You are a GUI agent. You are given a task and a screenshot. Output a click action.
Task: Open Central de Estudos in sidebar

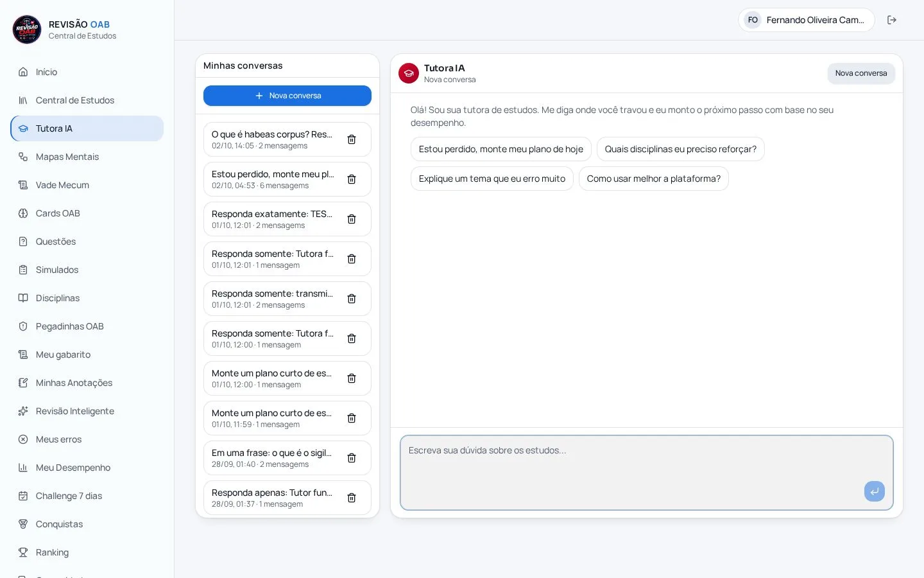pos(87,100)
